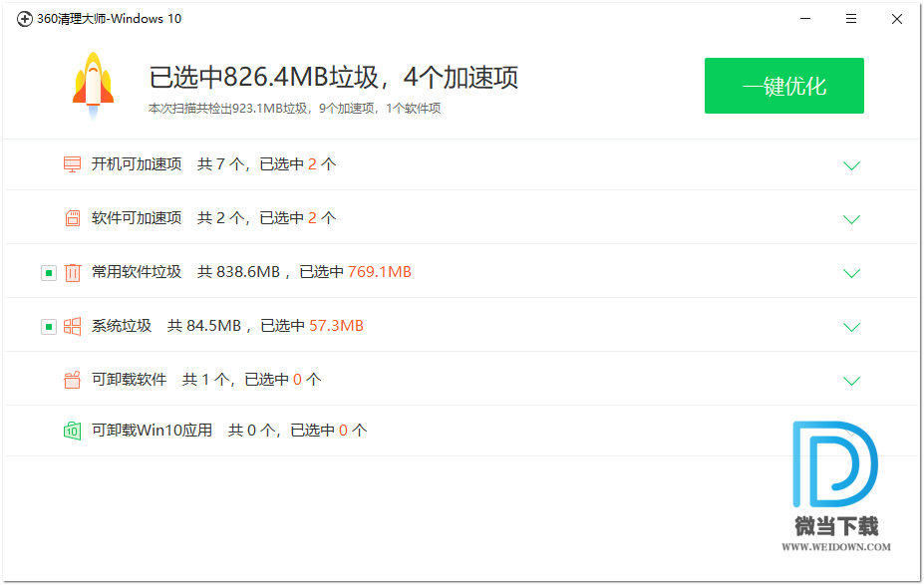Click the 一键优化 green button
The height and width of the screenshot is (585, 924).
pyautogui.click(x=783, y=86)
